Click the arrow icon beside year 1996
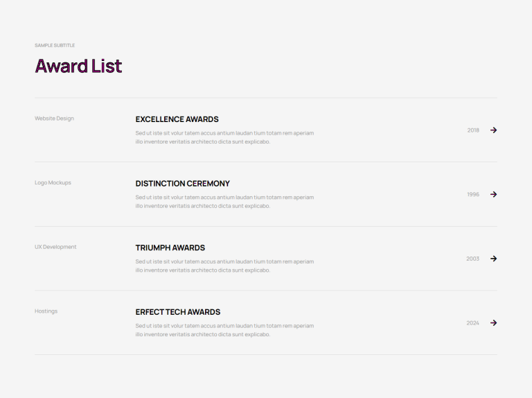 coord(494,194)
